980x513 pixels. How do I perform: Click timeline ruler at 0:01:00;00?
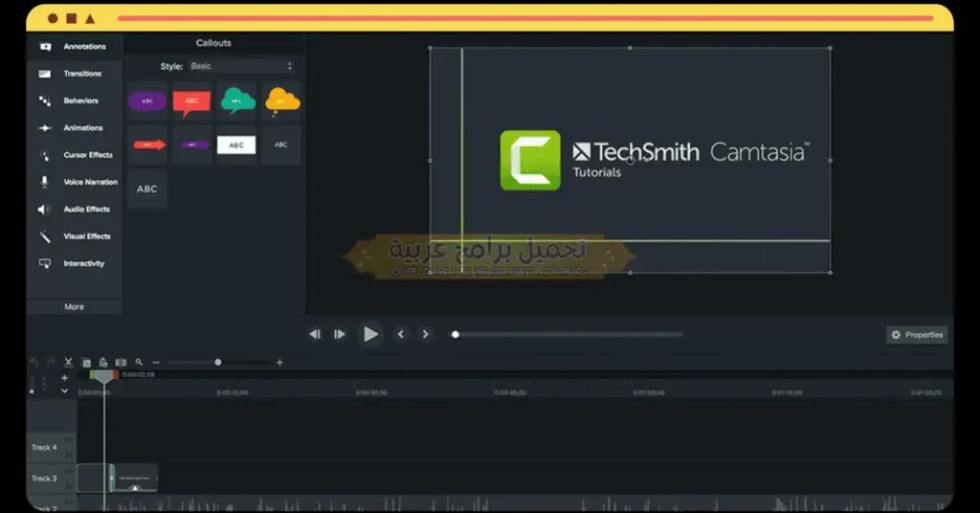(649, 393)
